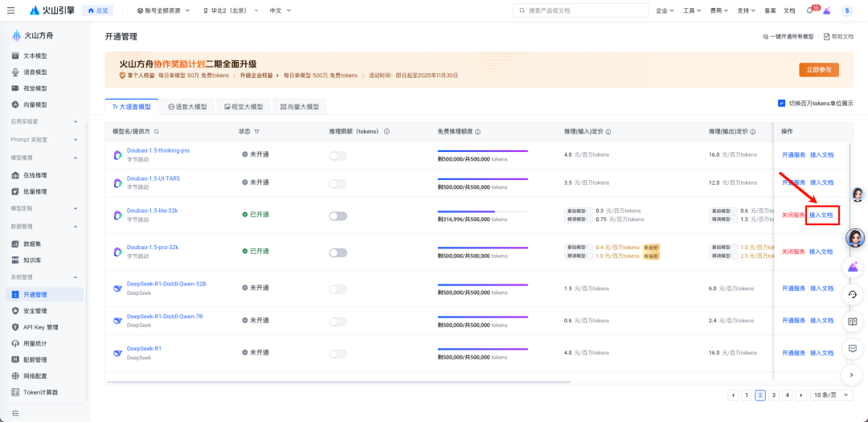Image resolution: width=868 pixels, height=422 pixels.
Task: Toggle limit switch for Doubao-1.5-thinking-pro
Action: (338, 156)
